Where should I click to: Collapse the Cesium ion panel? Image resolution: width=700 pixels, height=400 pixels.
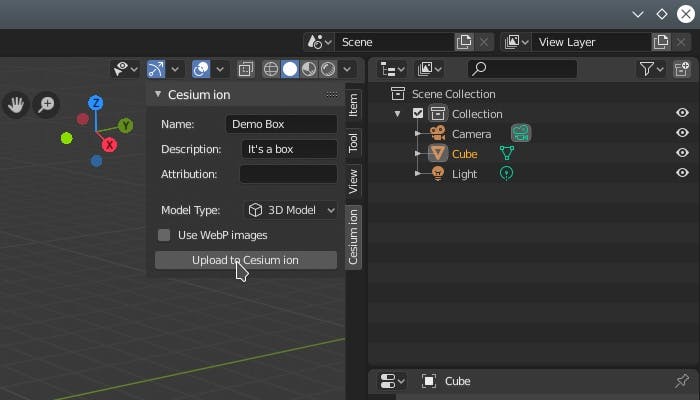click(x=158, y=94)
